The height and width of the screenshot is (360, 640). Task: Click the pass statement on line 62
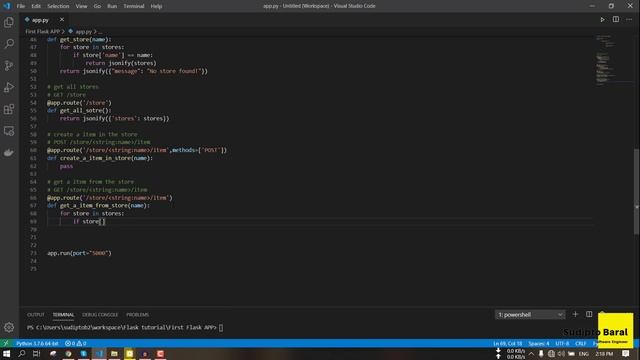[x=66, y=166]
